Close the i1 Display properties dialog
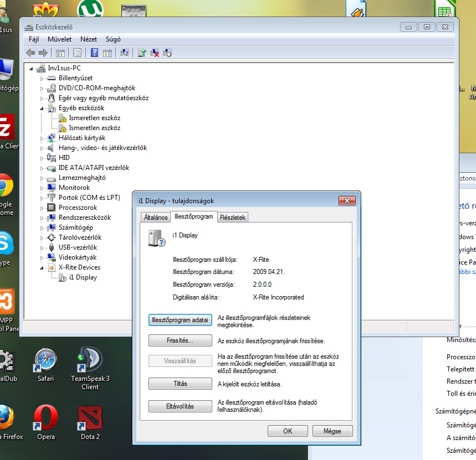Screen dimensions: 476x460 [347, 201]
